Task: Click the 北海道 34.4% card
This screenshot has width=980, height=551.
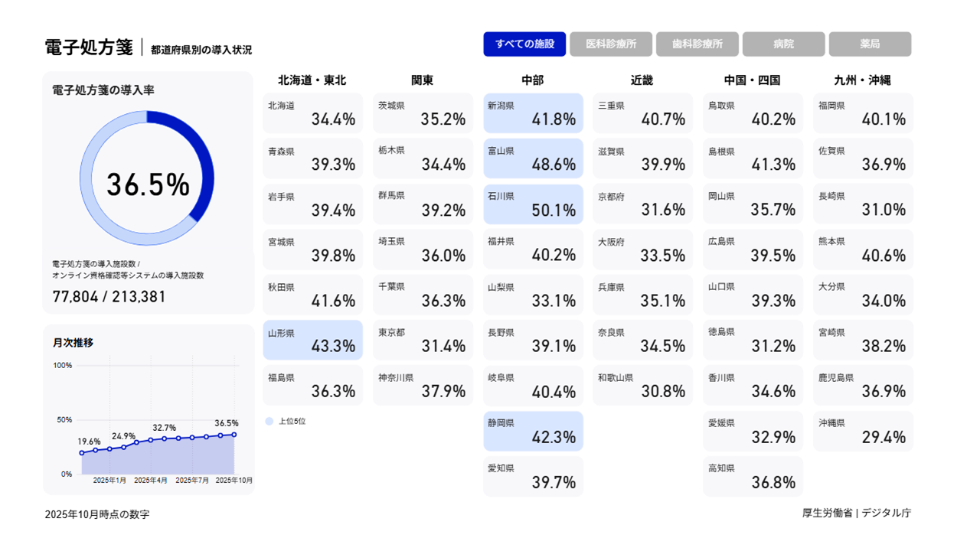Action: 312,113
